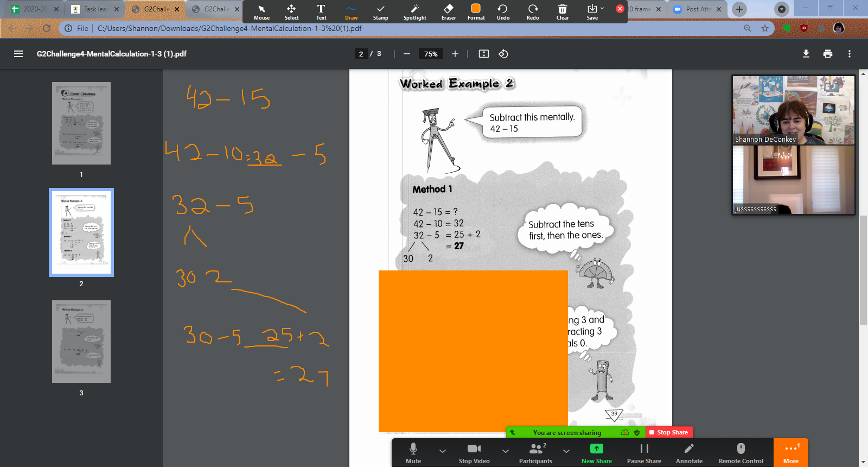Redo the annotation
The image size is (868, 467).
click(533, 12)
